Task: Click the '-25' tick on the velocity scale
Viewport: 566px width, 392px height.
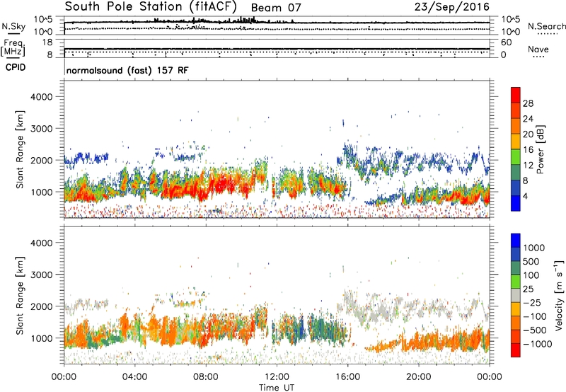Action: [532, 303]
